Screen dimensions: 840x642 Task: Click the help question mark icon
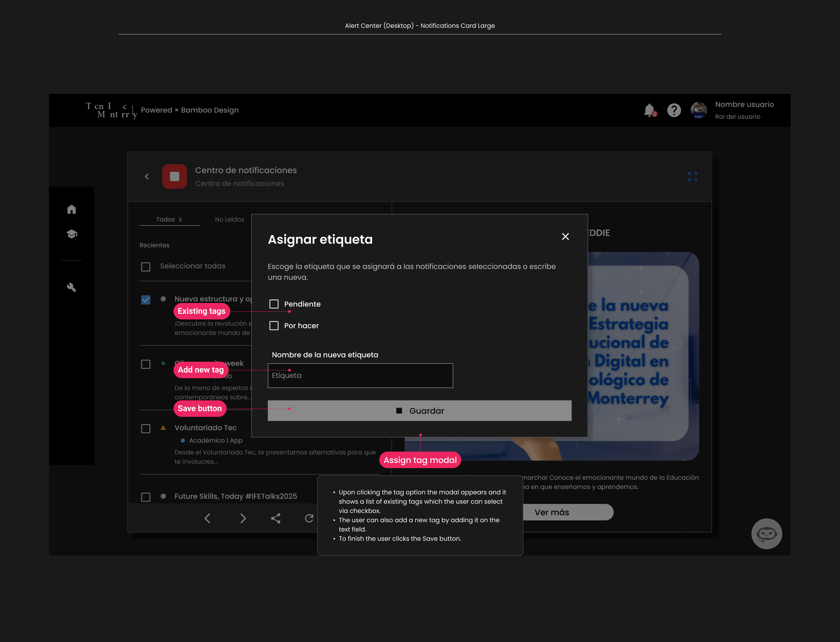[674, 111]
